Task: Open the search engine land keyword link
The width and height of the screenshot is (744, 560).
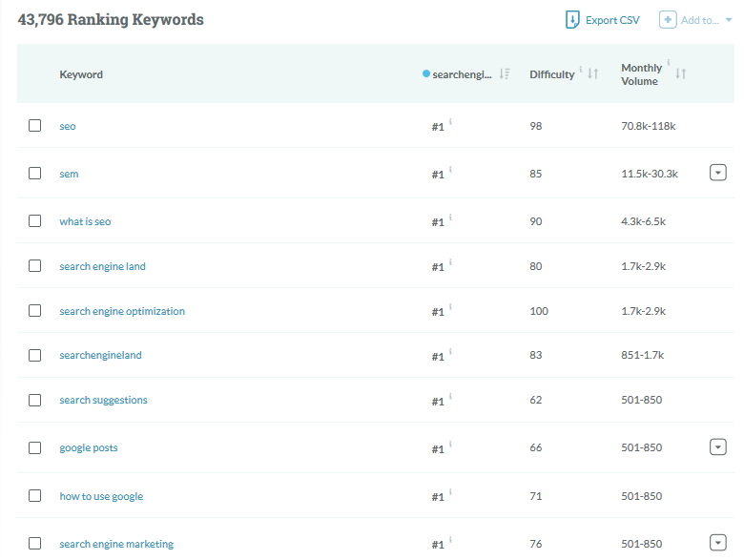Action: coord(102,266)
